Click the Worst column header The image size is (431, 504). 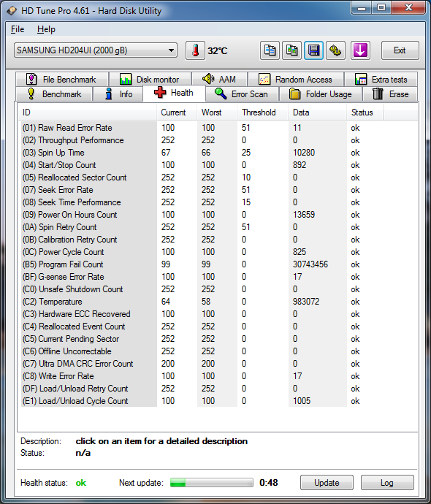point(217,112)
